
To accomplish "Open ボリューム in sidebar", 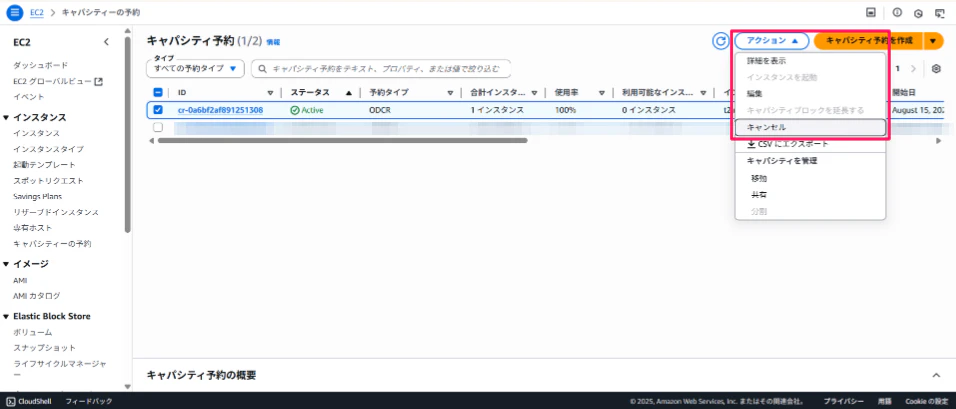I will pos(33,332).
